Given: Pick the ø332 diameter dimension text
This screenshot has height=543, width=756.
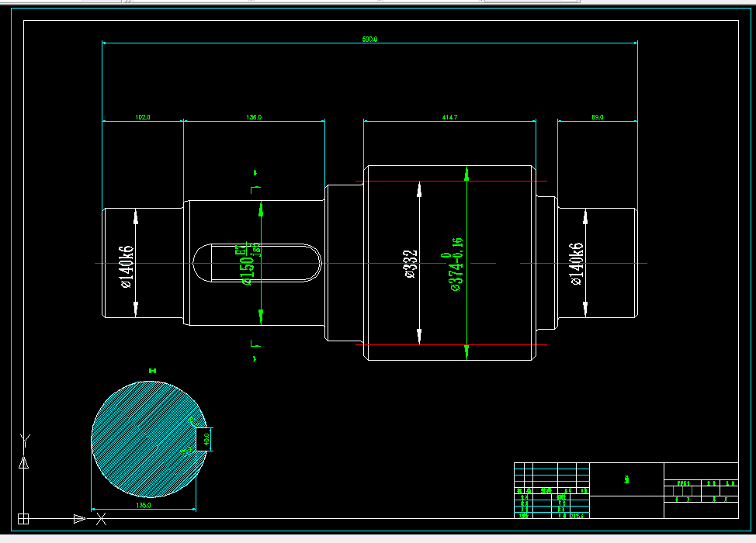Looking at the screenshot, I should point(411,264).
